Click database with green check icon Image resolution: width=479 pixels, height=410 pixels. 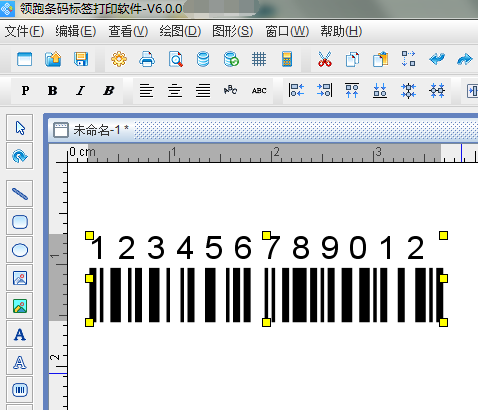[231, 60]
